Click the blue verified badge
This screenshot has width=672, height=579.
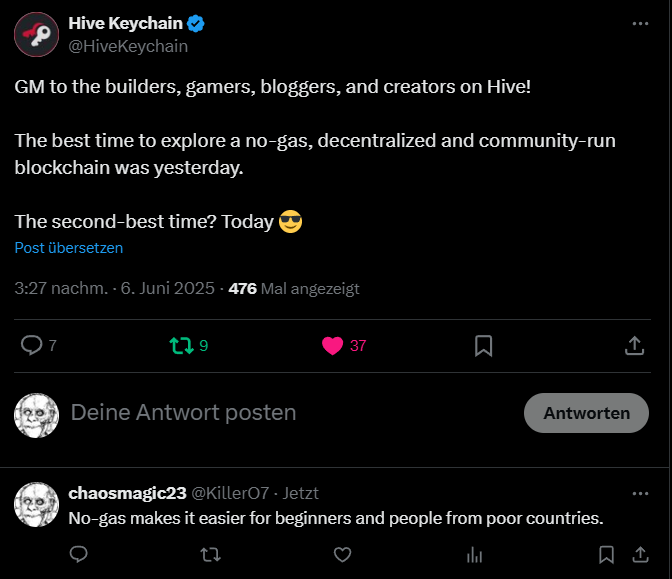196,24
